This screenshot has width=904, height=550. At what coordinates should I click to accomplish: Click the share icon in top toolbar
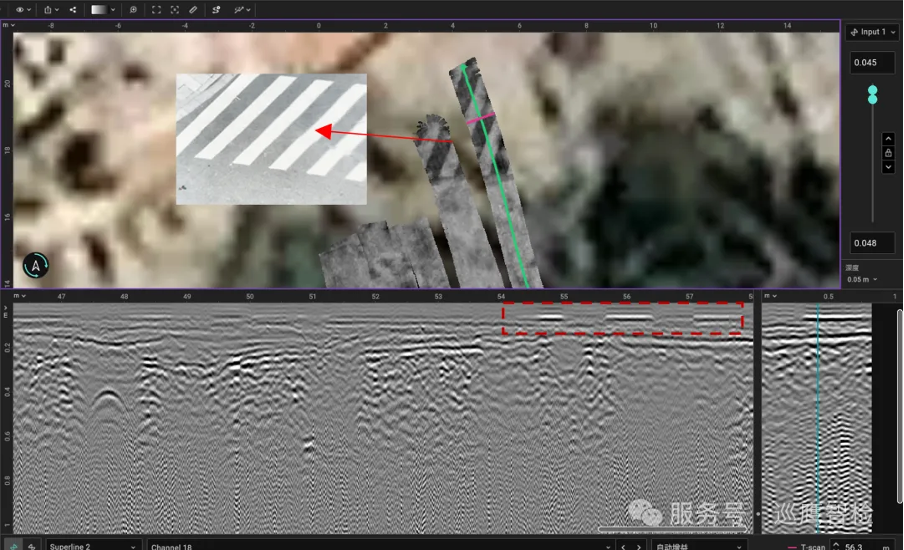73,9
